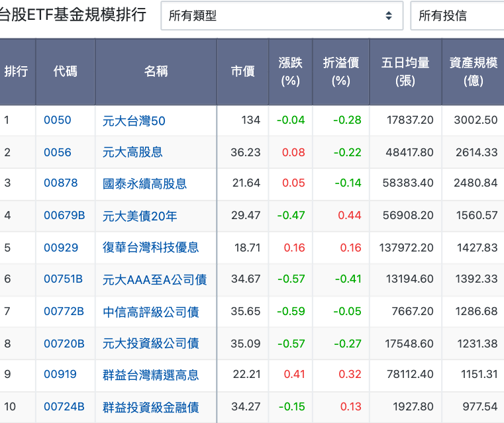Select market price 29.47 cell
Viewport: 504px width, 423px height.
click(x=246, y=215)
